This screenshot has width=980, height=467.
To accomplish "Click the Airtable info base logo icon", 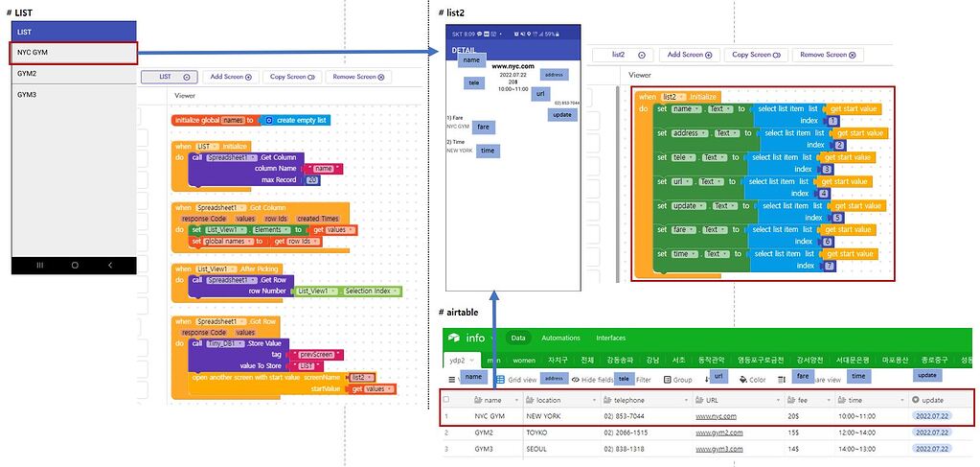I will (454, 338).
